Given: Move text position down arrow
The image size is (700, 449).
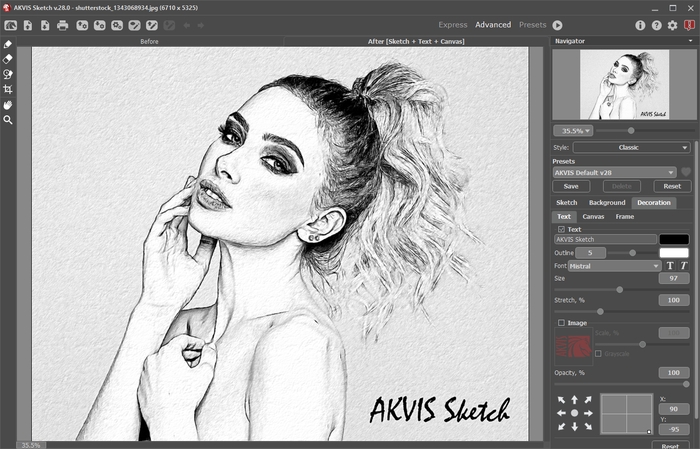Looking at the screenshot, I should coord(575,427).
